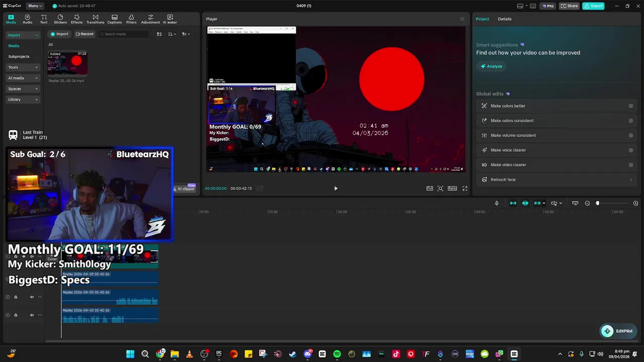Switch to the Details tab

pos(505,19)
